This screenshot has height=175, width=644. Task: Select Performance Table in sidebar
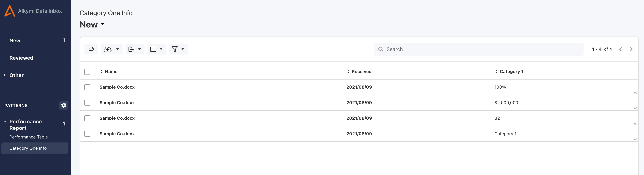(28, 137)
